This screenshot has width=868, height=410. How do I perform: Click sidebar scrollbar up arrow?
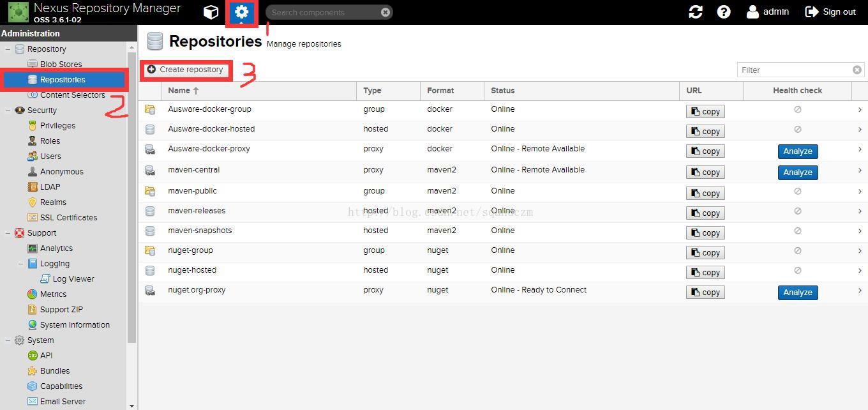132,47
